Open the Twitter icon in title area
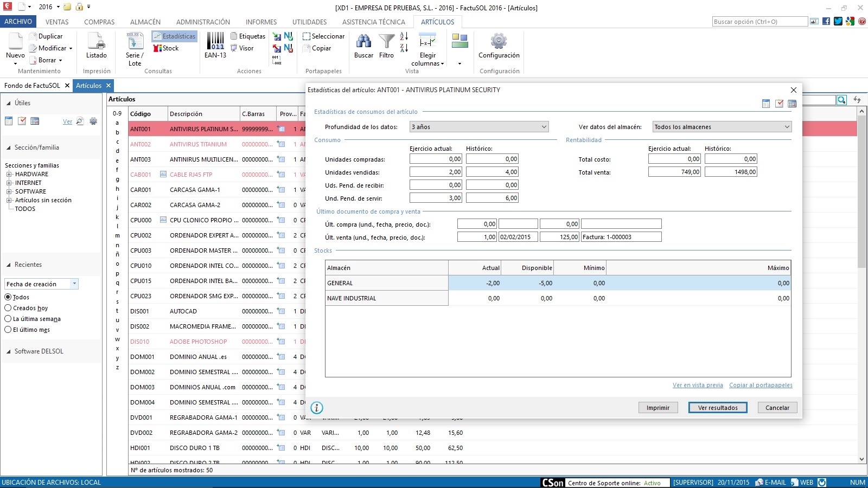Screen dimensions: 868x488 (x=838, y=22)
